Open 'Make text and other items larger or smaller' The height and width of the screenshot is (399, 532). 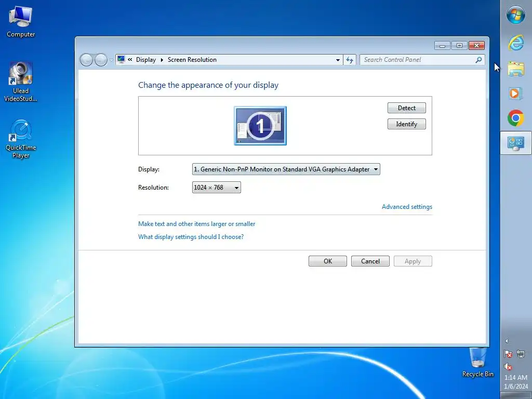pos(196,224)
